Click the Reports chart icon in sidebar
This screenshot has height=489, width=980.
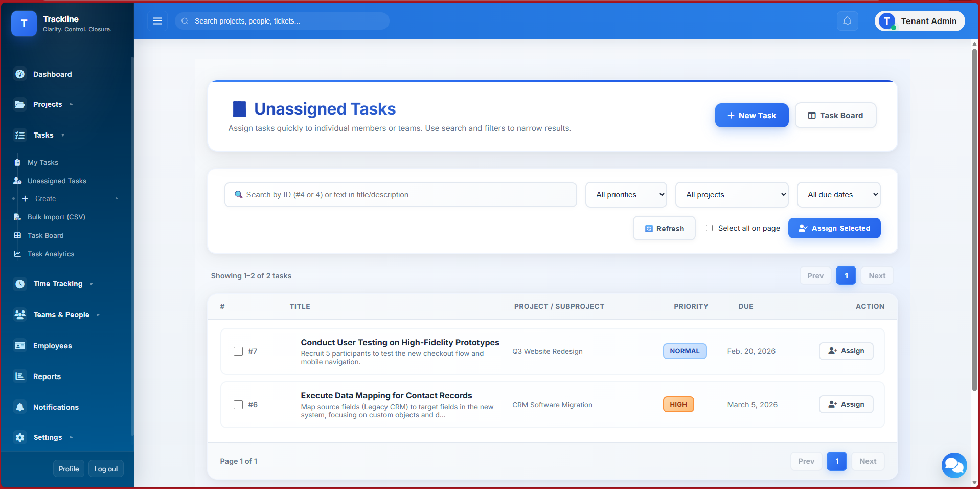click(20, 376)
